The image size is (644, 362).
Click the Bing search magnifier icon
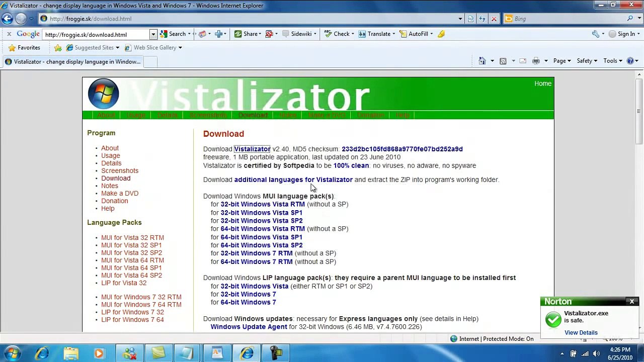coord(630,19)
